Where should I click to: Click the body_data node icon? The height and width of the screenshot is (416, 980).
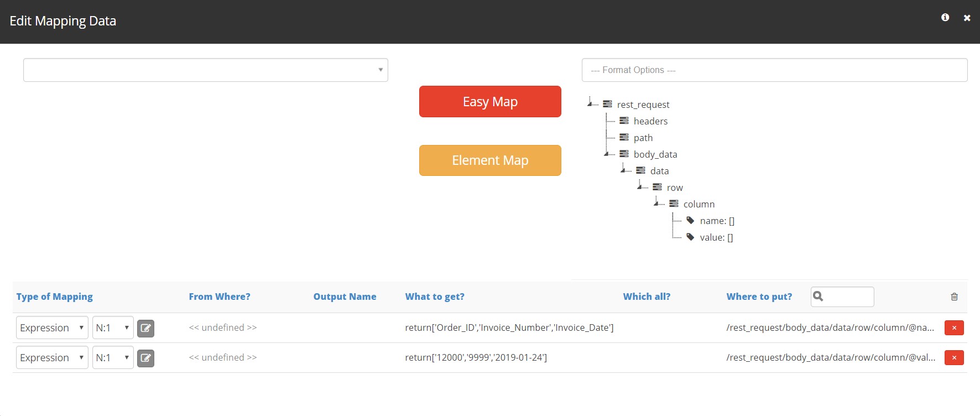point(624,154)
